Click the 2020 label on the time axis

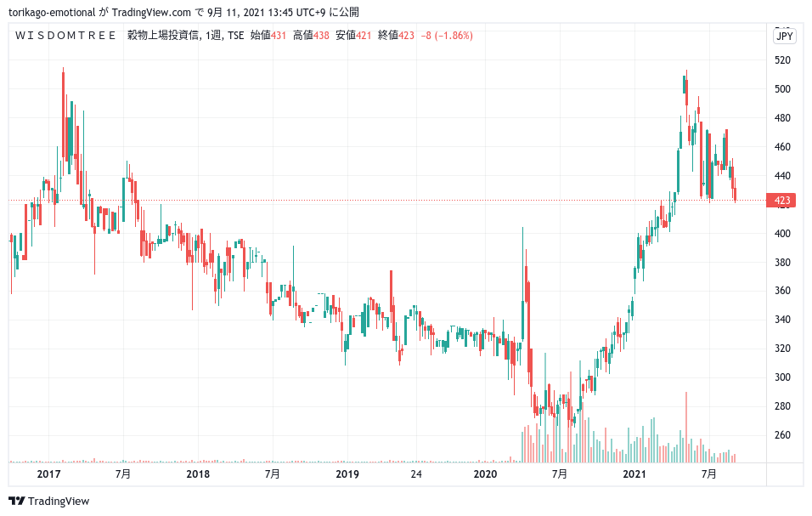(485, 474)
